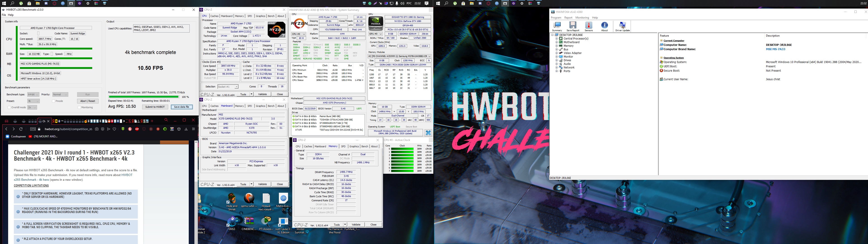Open the Preset 4k dropdown
The image size is (868, 244).
point(33,101)
